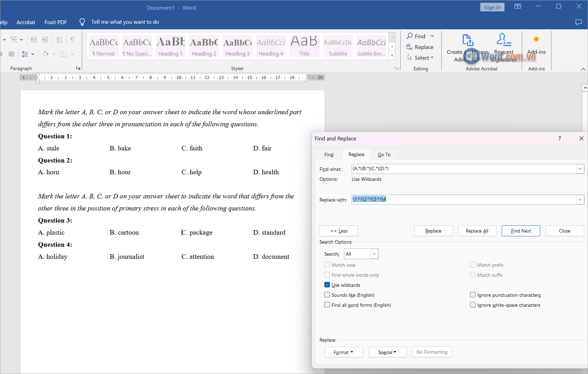The width and height of the screenshot is (588, 374).
Task: Switch to the Go To tab
Action: (384, 155)
